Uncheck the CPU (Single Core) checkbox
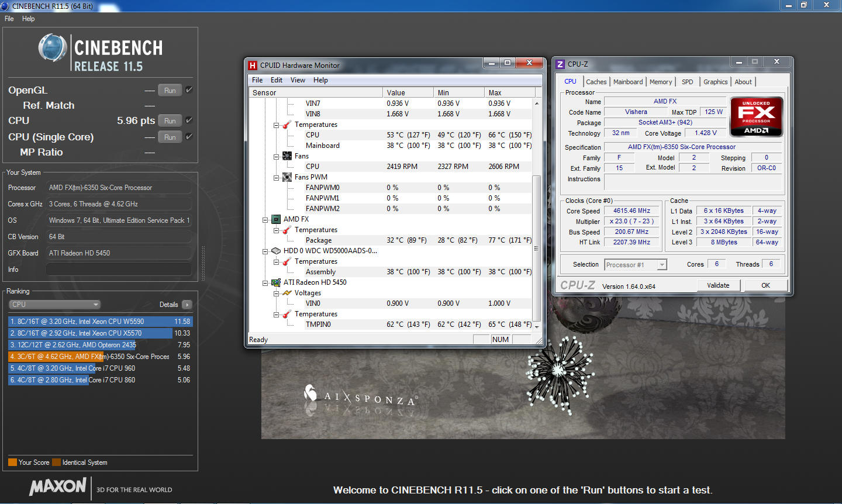 click(189, 137)
